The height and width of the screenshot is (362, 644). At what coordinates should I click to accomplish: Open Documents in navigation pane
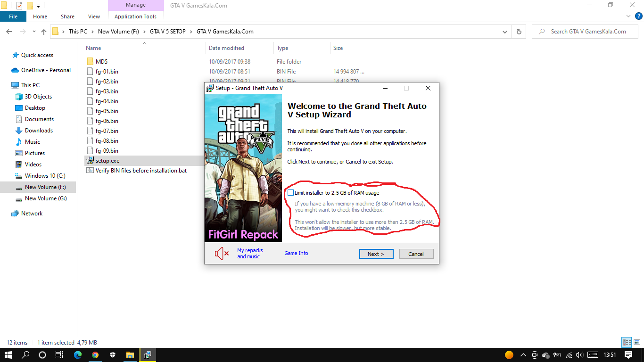(x=39, y=119)
